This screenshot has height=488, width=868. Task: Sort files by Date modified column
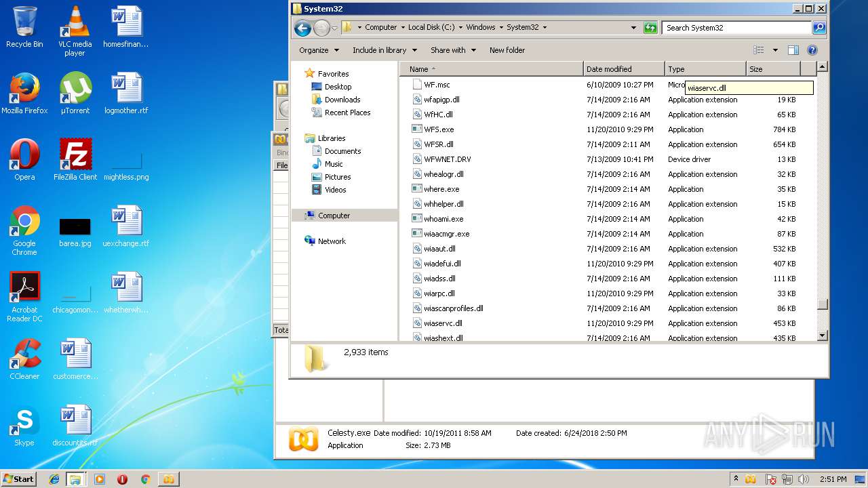pos(624,69)
